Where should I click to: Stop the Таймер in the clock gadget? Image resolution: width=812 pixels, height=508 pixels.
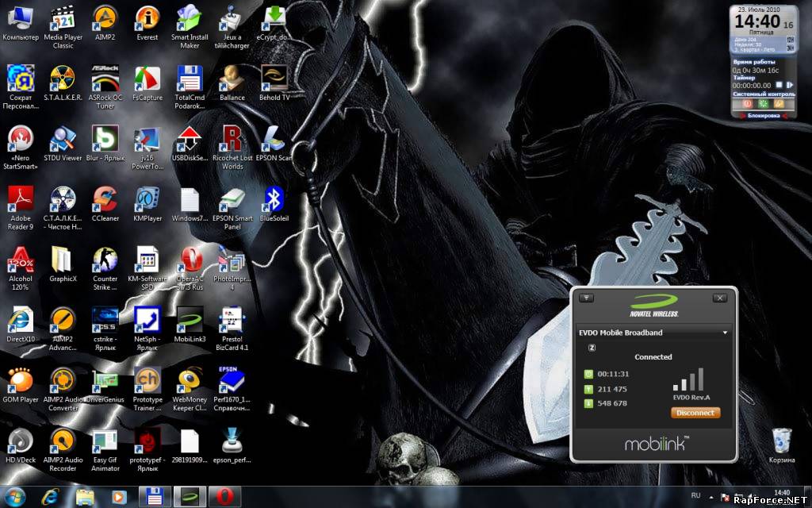(779, 85)
